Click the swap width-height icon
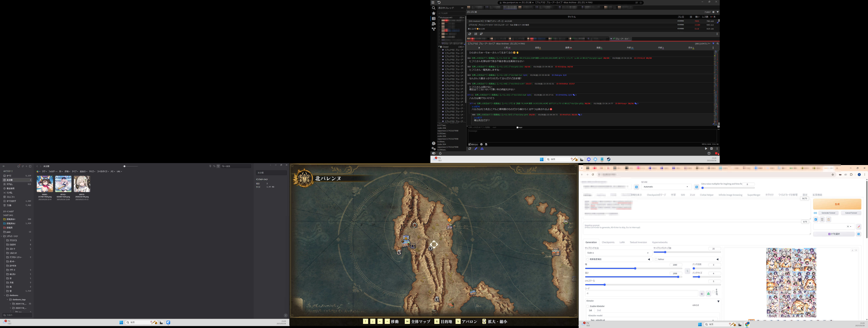Image resolution: width=868 pixels, height=328 pixels. pos(687,271)
